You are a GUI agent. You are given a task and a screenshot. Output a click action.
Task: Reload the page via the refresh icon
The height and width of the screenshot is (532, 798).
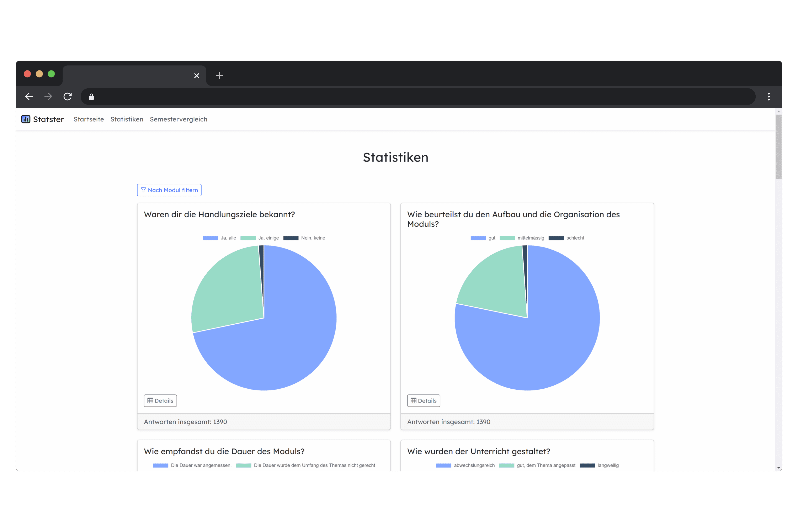tap(68, 97)
